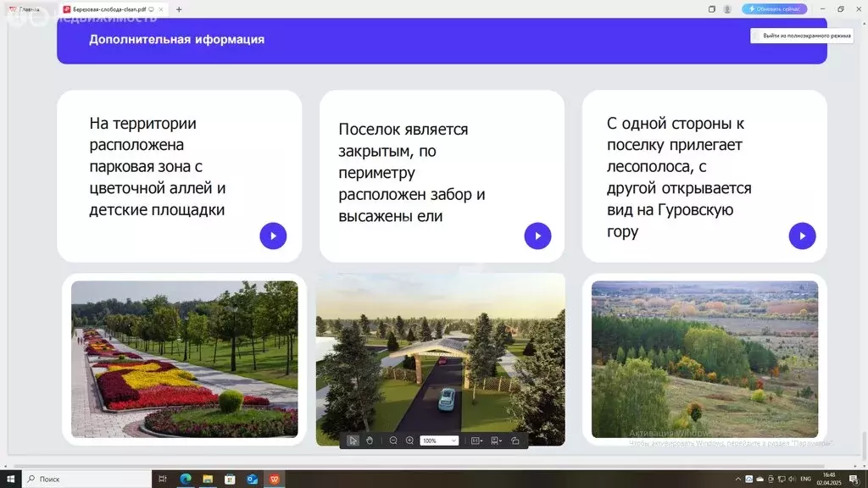Play the video about the parkova zone card
868x488 pixels.
click(x=273, y=236)
